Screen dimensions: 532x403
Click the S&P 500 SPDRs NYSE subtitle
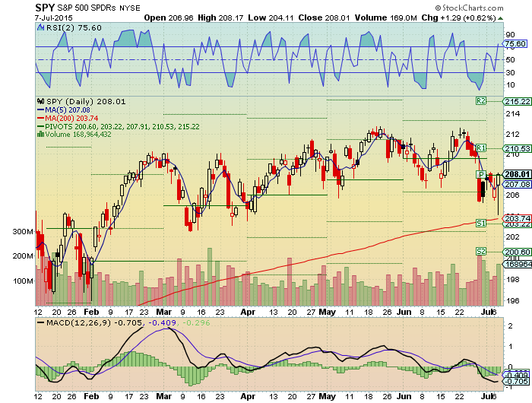[x=98, y=8]
